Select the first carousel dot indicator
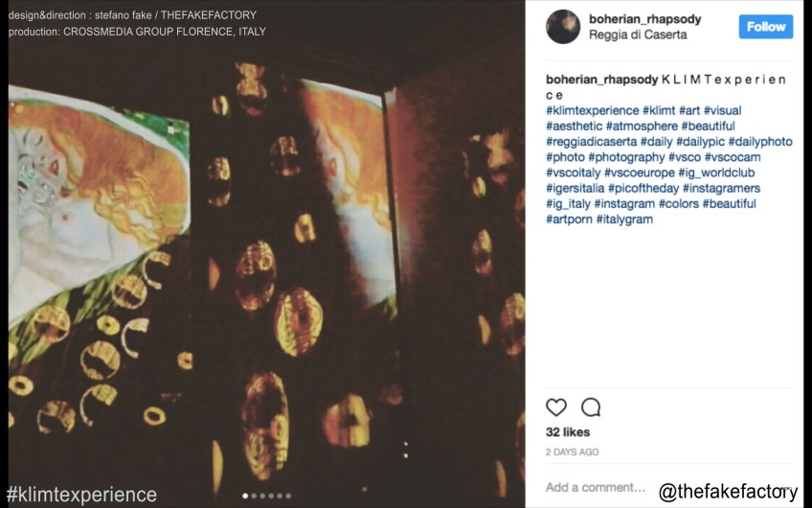Image resolution: width=812 pixels, height=508 pixels. tap(245, 496)
